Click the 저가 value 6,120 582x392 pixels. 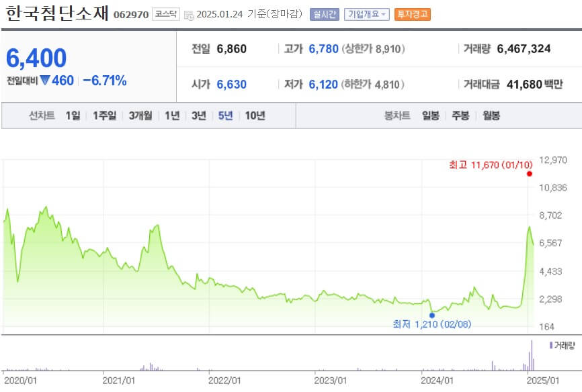[323, 85]
